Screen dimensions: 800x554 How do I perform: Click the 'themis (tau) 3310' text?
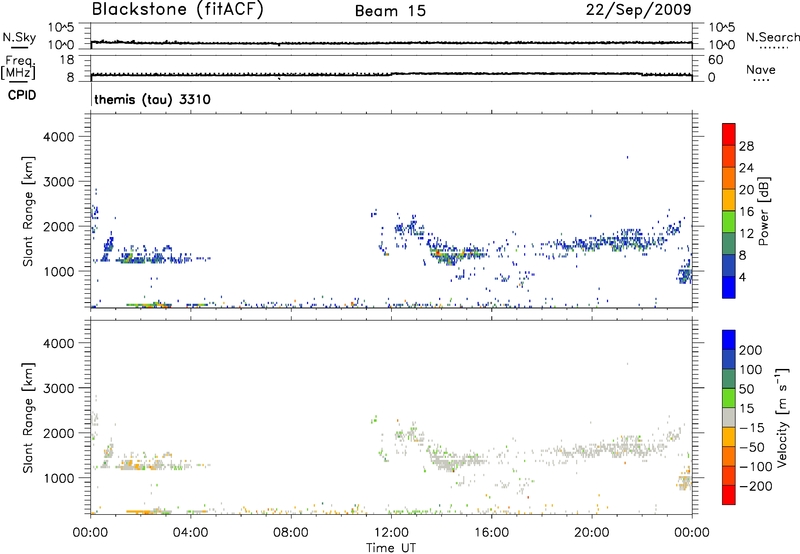[x=152, y=99]
